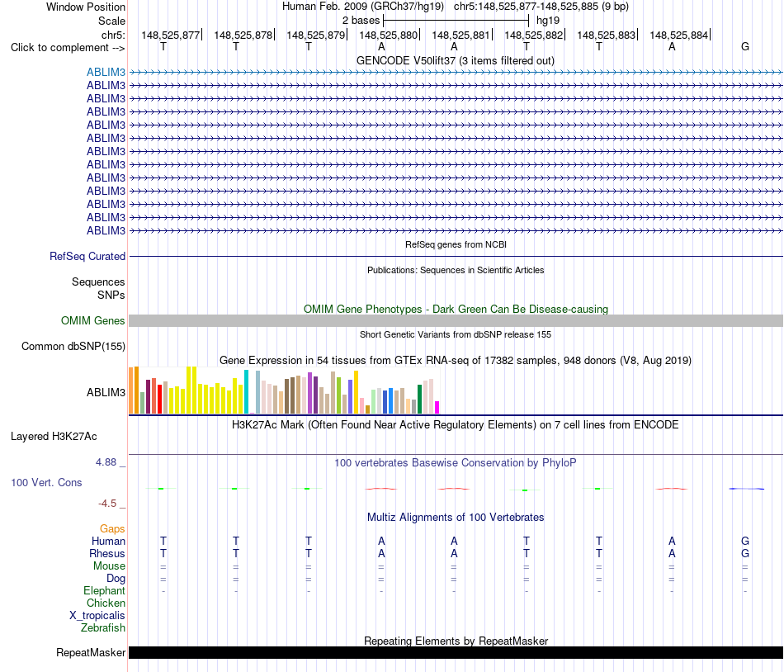The image size is (784, 672).
Task: Click the 4.88 upper conservation scale value
Action: click(x=106, y=462)
